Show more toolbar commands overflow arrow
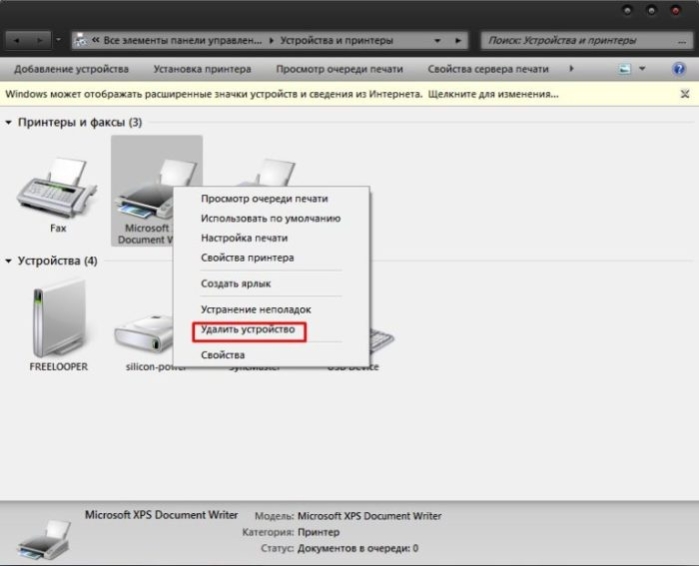This screenshot has width=699, height=566. tap(572, 69)
